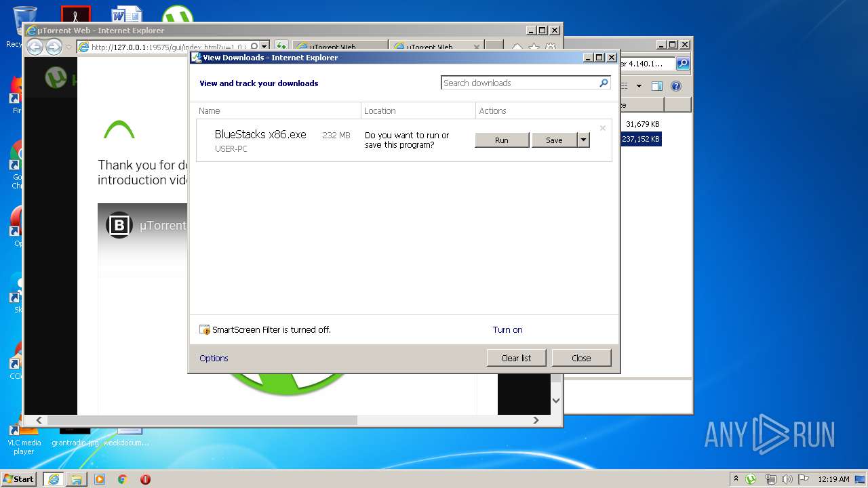Viewport: 868px width, 488px height.
Task: Click the search magnifier in downloads
Action: pyautogui.click(x=604, y=83)
